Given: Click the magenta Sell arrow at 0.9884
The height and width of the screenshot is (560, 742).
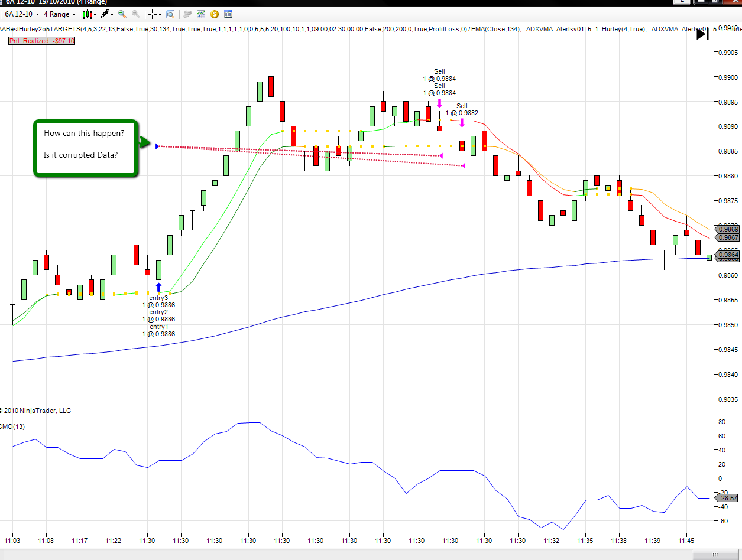Looking at the screenshot, I should pyautogui.click(x=439, y=103).
